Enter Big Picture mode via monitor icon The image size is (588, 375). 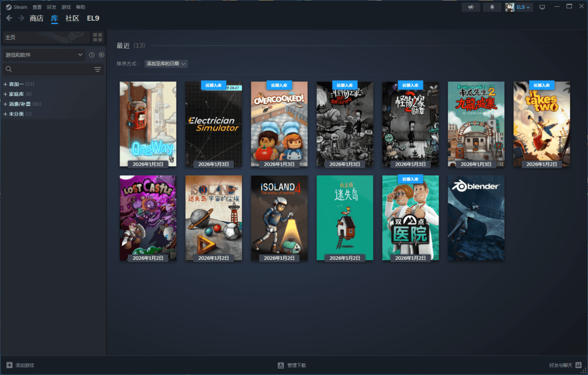[542, 7]
